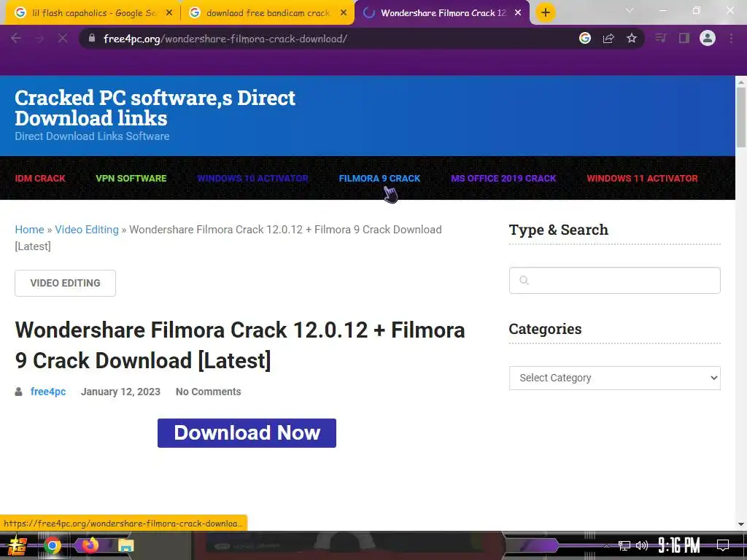Click the scrollbar up arrow
Image resolution: width=747 pixels, height=560 pixels.
[741, 82]
